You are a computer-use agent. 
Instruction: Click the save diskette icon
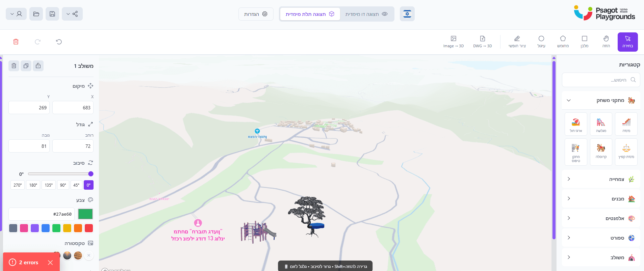(x=52, y=14)
